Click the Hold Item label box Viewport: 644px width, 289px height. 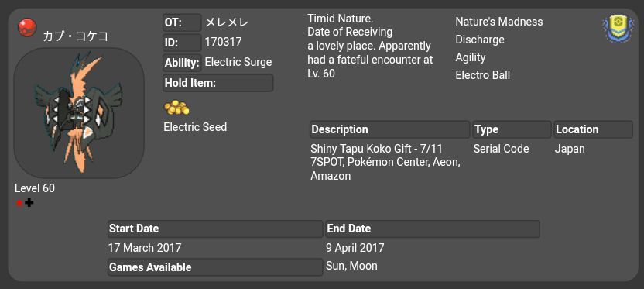point(218,83)
